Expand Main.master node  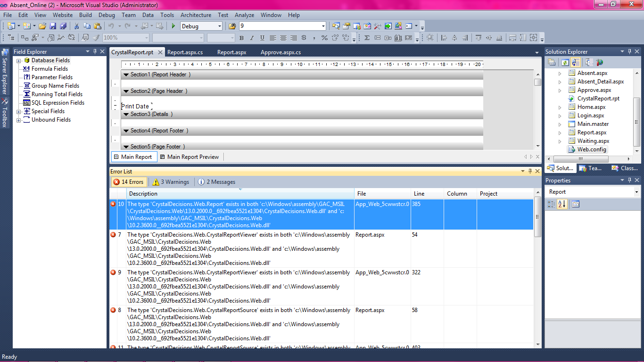(560, 124)
